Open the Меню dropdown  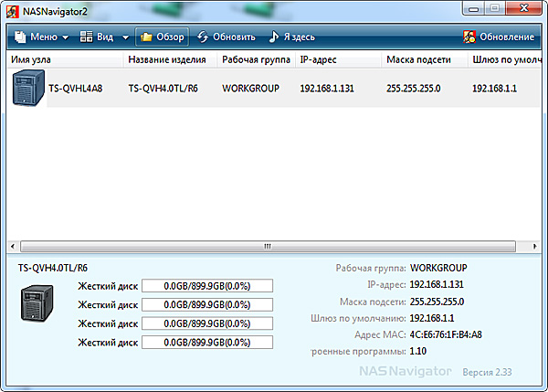point(42,37)
